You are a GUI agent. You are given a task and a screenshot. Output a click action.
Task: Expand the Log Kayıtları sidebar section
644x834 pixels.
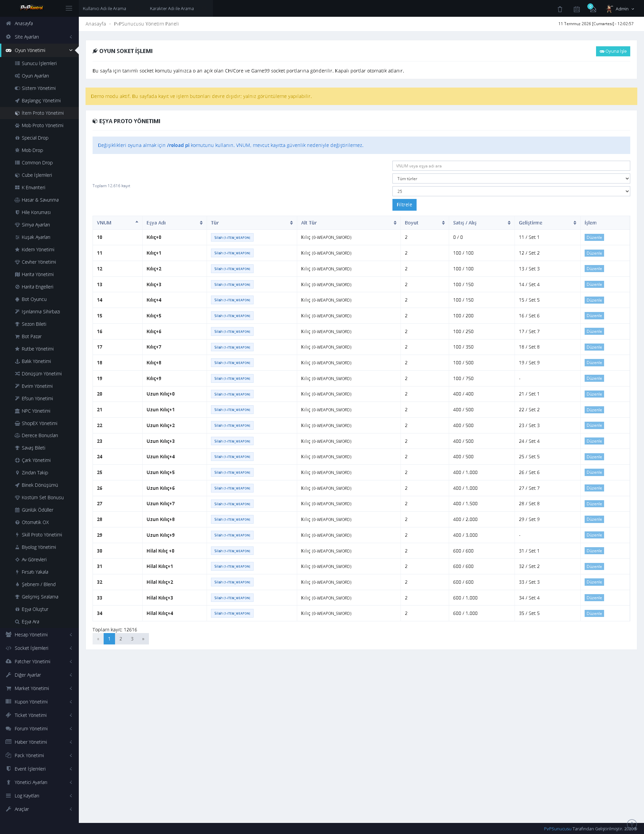click(39, 795)
